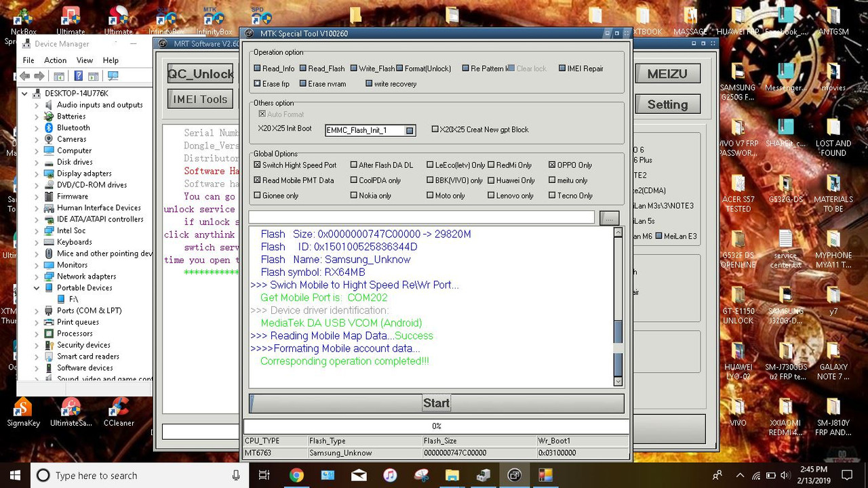This screenshot has height=488, width=868.
Task: Expand the Disk drives node
Action: coord(37,162)
